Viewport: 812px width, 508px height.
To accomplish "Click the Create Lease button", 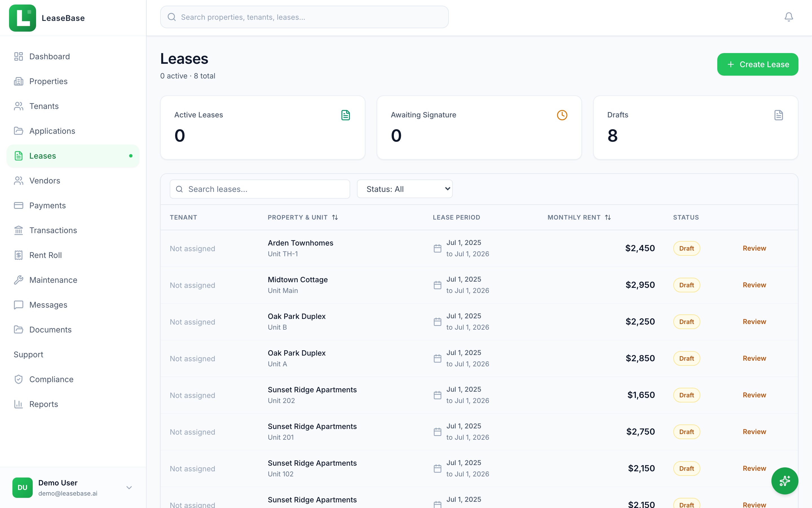I will coord(758,65).
